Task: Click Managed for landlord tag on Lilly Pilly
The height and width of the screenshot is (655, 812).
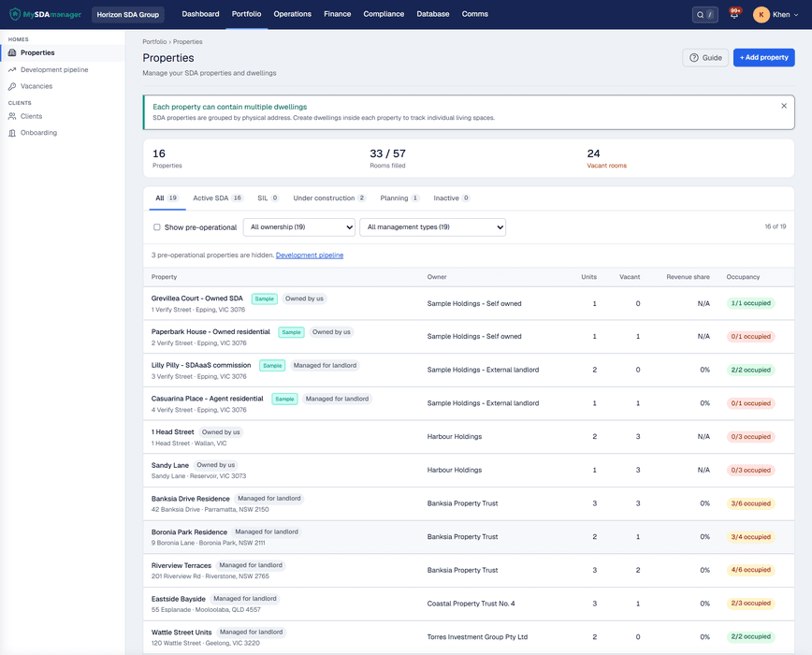Action: pyautogui.click(x=326, y=366)
